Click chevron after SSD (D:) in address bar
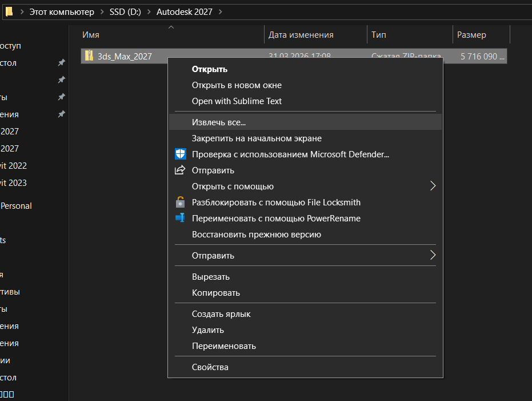 tap(149, 12)
